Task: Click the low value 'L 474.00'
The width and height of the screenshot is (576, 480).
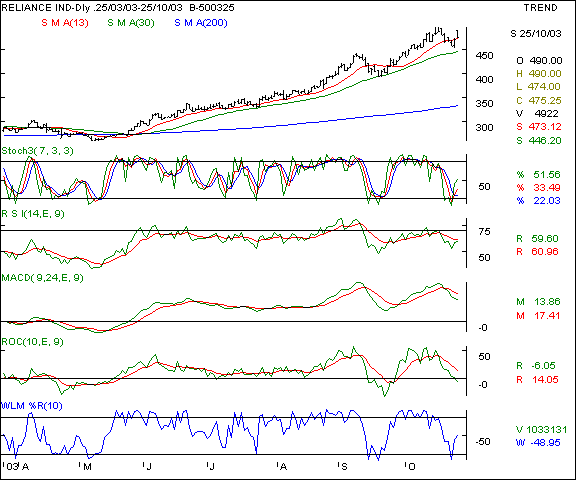Action: 539,87
